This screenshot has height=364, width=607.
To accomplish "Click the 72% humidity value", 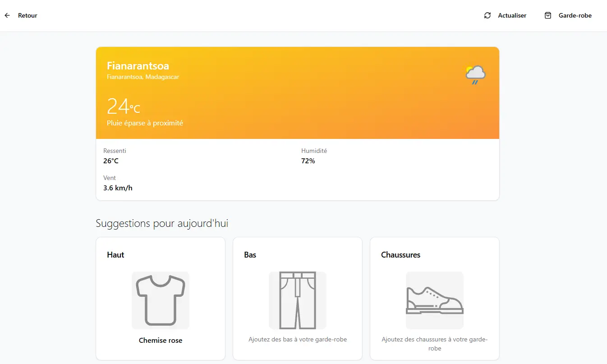I will point(308,161).
